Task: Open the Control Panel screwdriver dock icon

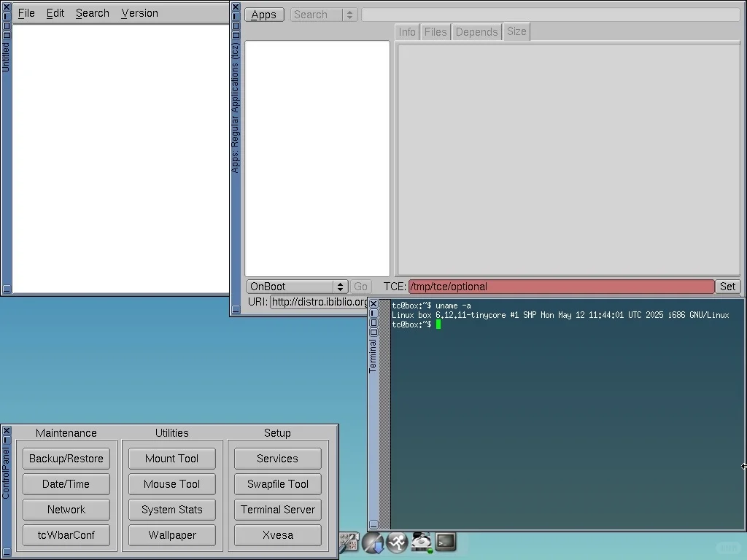Action: tap(349, 542)
